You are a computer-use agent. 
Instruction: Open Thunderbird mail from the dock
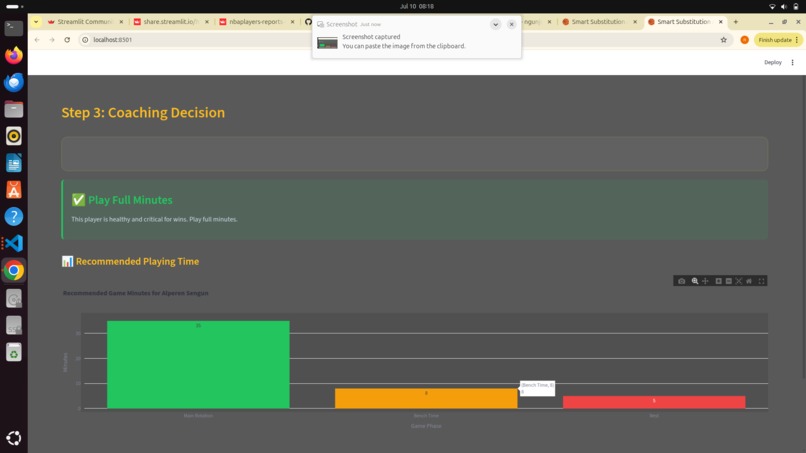(x=14, y=82)
